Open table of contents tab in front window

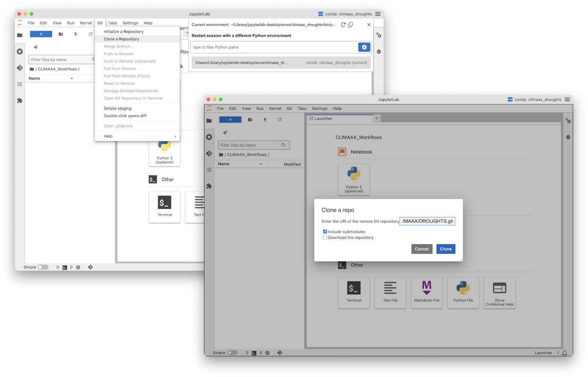tap(209, 170)
